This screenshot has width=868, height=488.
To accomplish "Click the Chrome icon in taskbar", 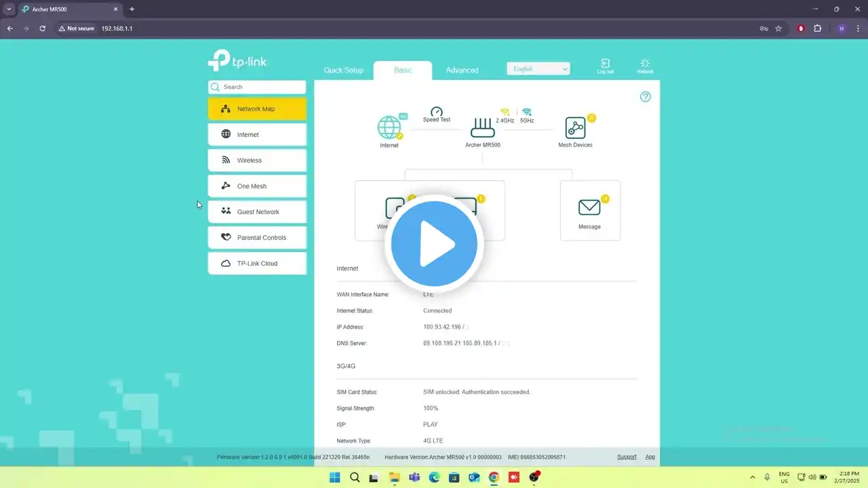I will 494,477.
